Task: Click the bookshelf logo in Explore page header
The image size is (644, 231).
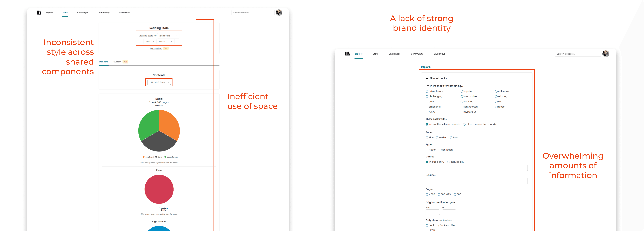Action: pos(347,54)
